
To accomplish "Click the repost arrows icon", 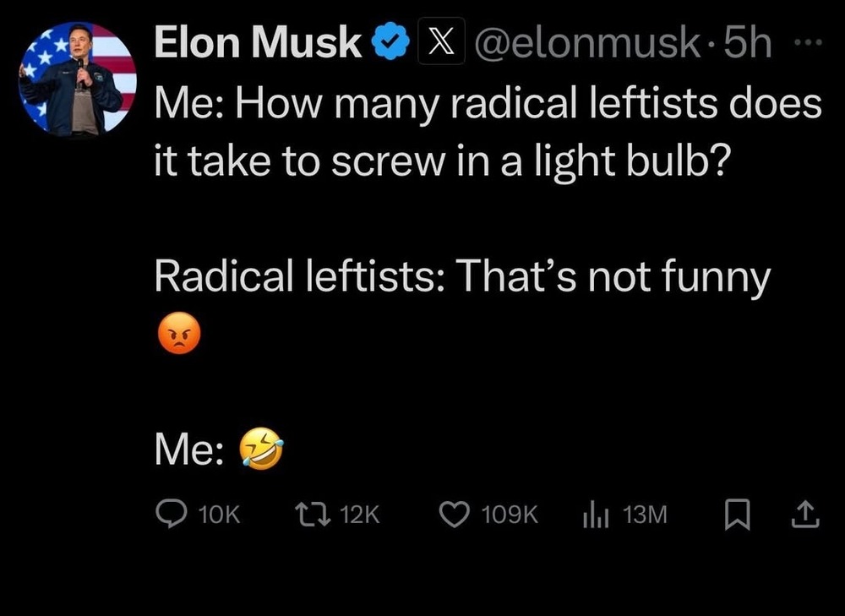I will tap(319, 514).
